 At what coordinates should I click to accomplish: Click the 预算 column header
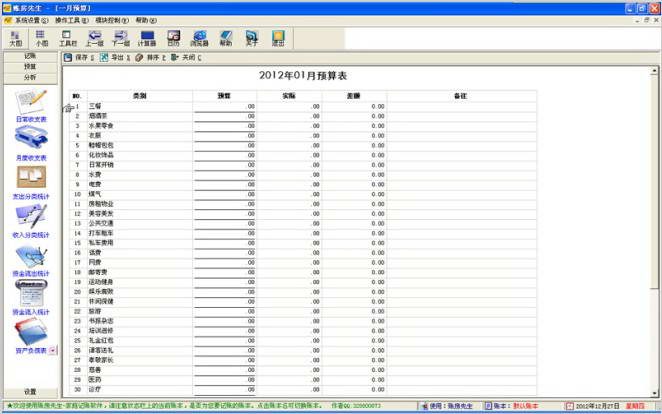[224, 96]
